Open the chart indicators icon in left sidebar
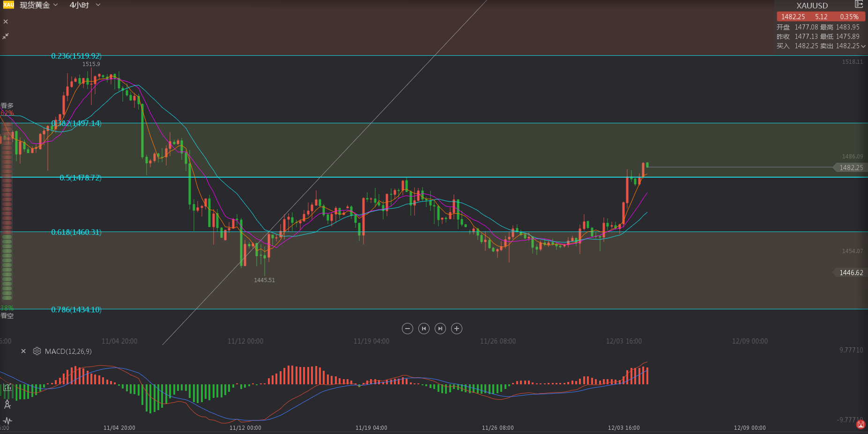Image resolution: width=868 pixels, height=434 pixels. pyautogui.click(x=7, y=387)
